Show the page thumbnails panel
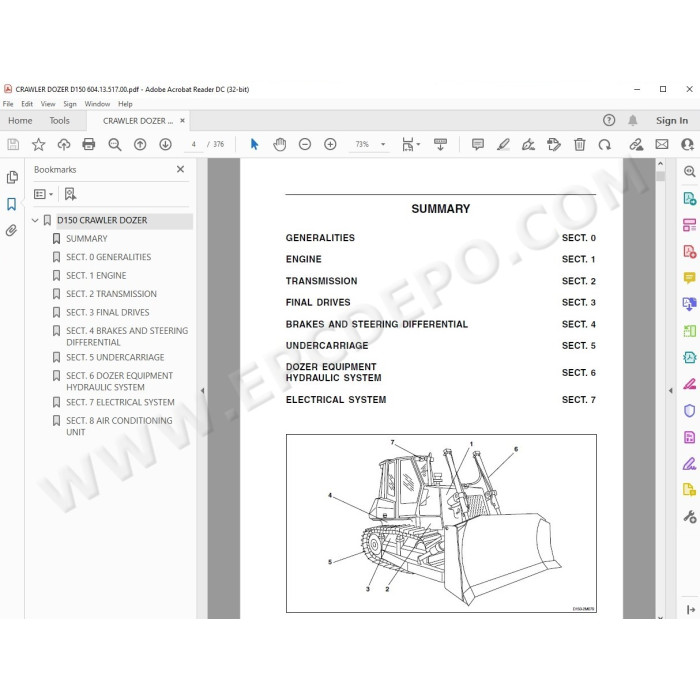This screenshot has width=700, height=700. pos(12,177)
